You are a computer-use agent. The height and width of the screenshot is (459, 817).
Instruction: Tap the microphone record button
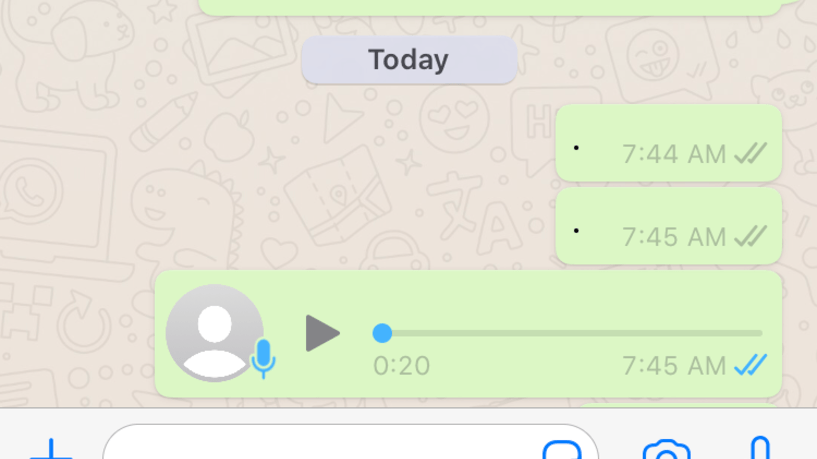tap(760, 448)
